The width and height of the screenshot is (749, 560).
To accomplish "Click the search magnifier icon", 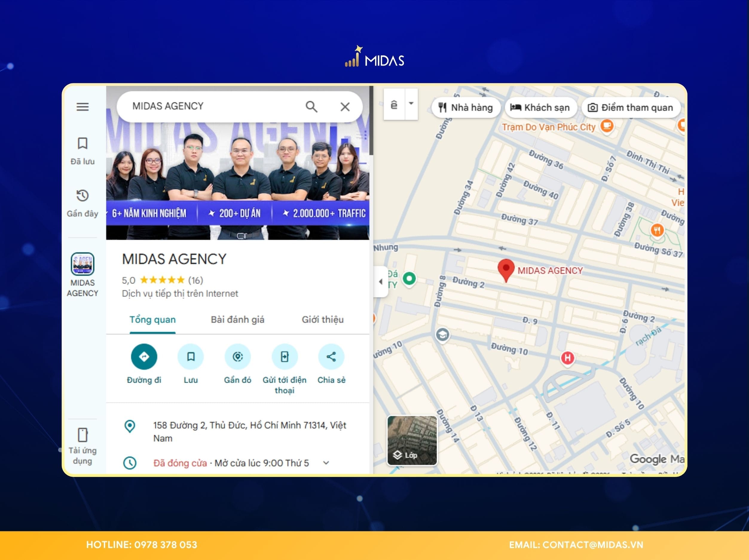I will [311, 107].
